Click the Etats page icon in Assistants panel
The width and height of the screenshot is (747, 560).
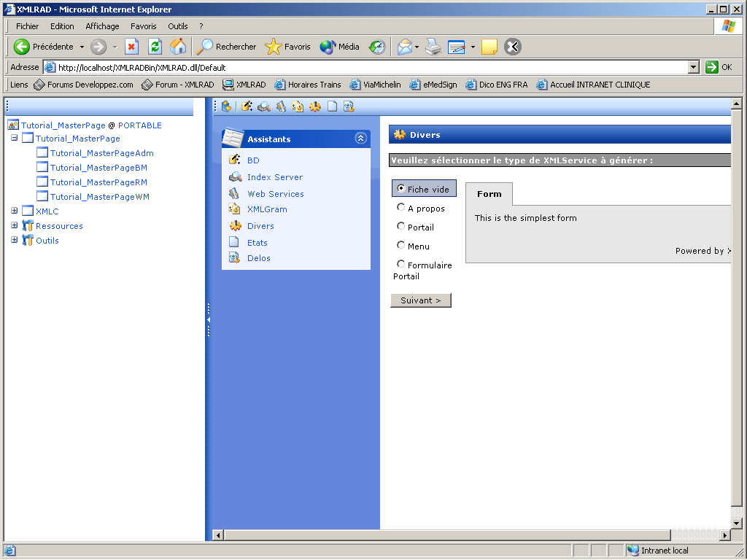tap(234, 243)
